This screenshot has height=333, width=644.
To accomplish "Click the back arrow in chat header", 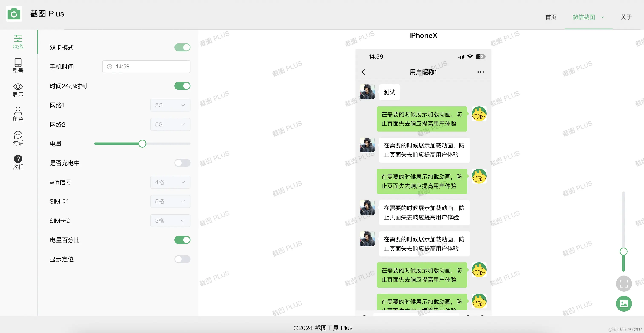I will (364, 72).
